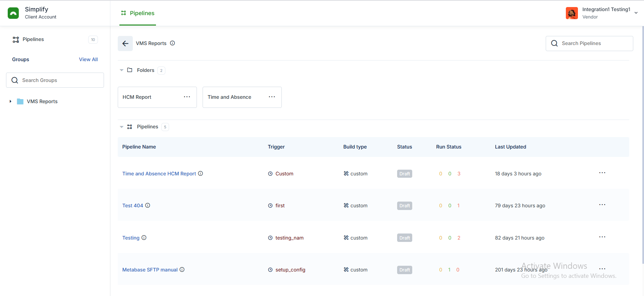Select Pipelines in the left sidebar
The height and width of the screenshot is (296, 644).
[x=33, y=39]
